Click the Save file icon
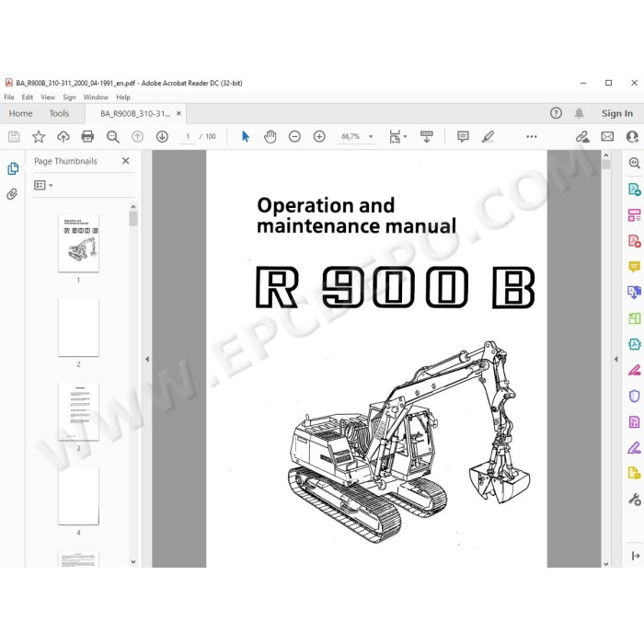This screenshot has height=644, width=644. [x=14, y=136]
